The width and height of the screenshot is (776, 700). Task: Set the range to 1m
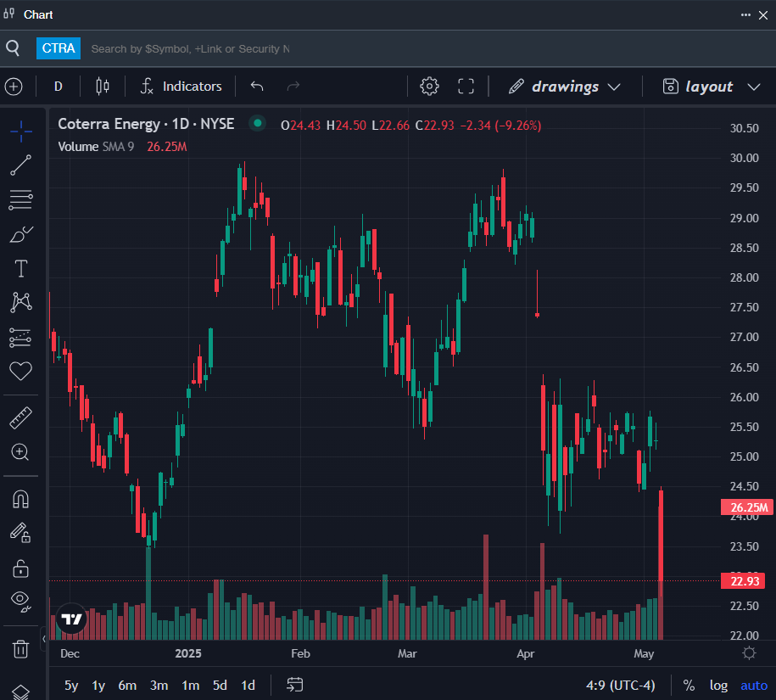click(x=191, y=685)
